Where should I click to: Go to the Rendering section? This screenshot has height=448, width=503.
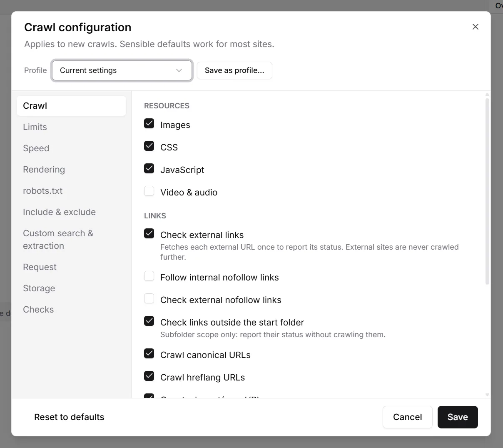click(71, 170)
